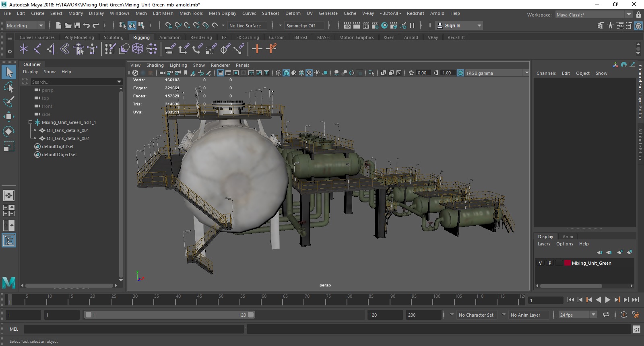The height and width of the screenshot is (346, 644).
Task: Activate the Lasso select tool
Action: tap(9, 87)
